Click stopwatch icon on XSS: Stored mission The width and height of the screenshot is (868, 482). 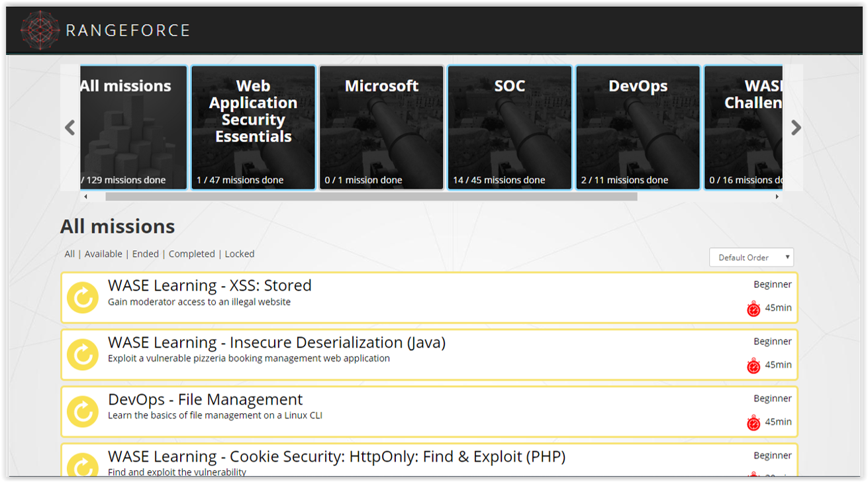click(x=753, y=309)
